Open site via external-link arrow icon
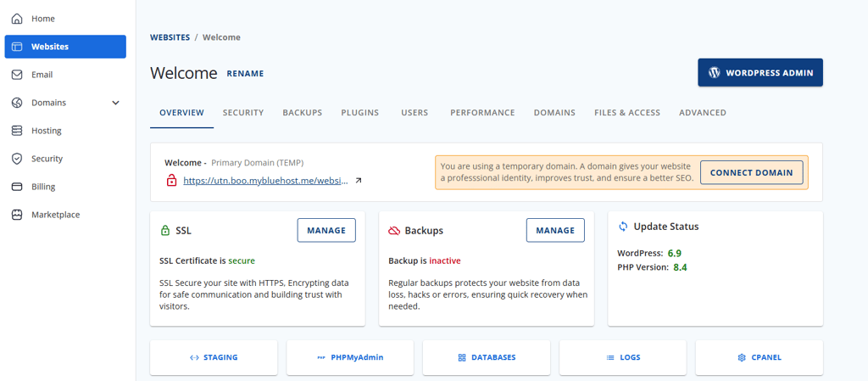 click(x=359, y=181)
